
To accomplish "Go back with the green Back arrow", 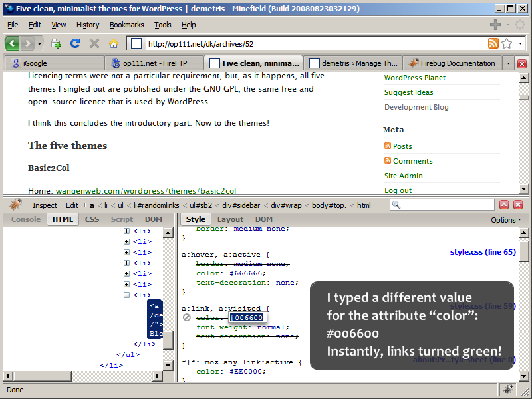I will pos(12,43).
